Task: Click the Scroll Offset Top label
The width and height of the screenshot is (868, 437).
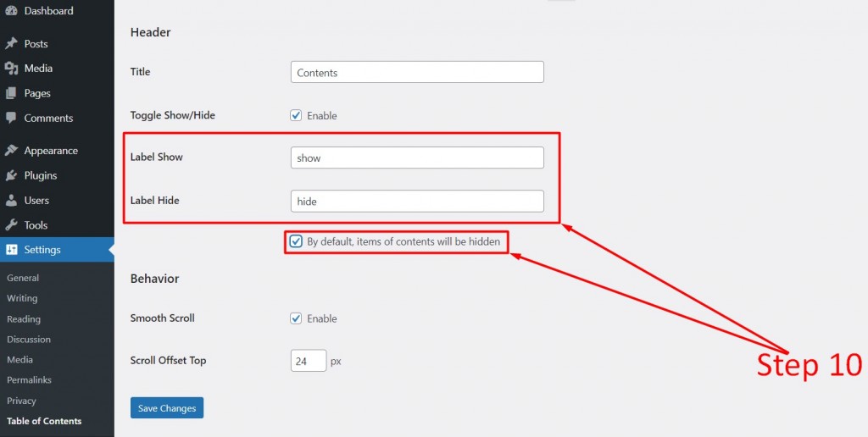Action: 169,360
